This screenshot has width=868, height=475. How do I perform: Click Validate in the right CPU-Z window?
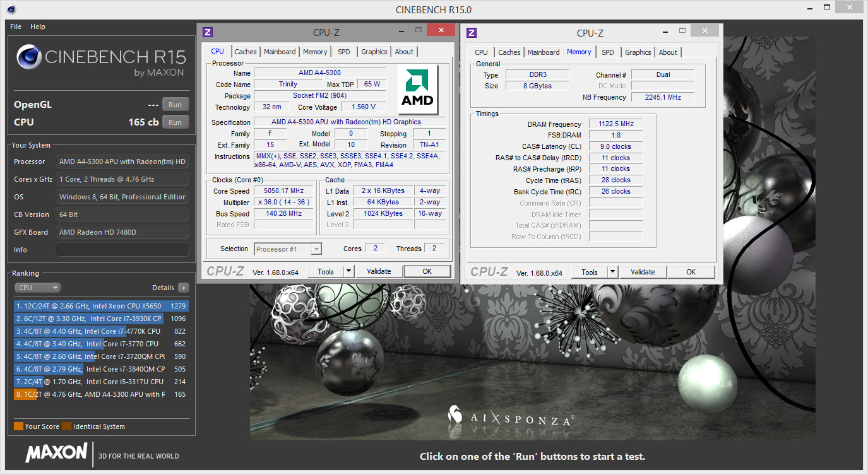(x=643, y=272)
